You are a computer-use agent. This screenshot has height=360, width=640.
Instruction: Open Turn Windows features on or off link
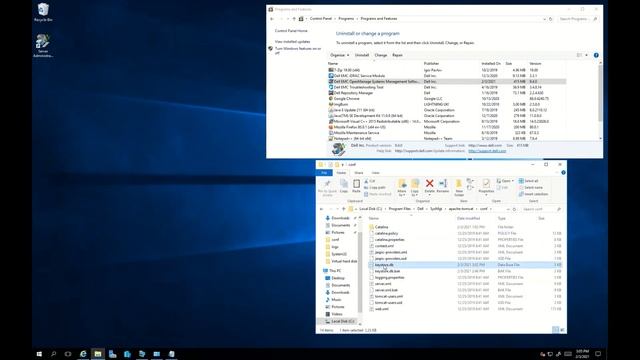[298, 50]
